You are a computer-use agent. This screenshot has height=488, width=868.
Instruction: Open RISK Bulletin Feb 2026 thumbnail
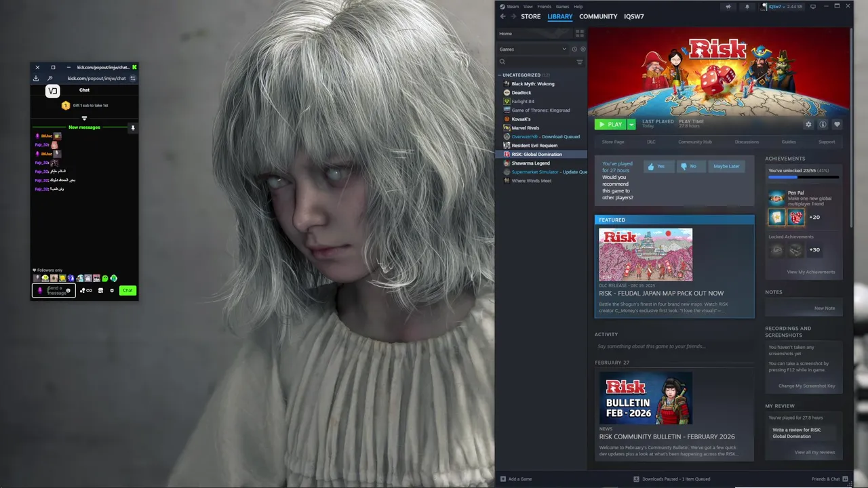646,399
